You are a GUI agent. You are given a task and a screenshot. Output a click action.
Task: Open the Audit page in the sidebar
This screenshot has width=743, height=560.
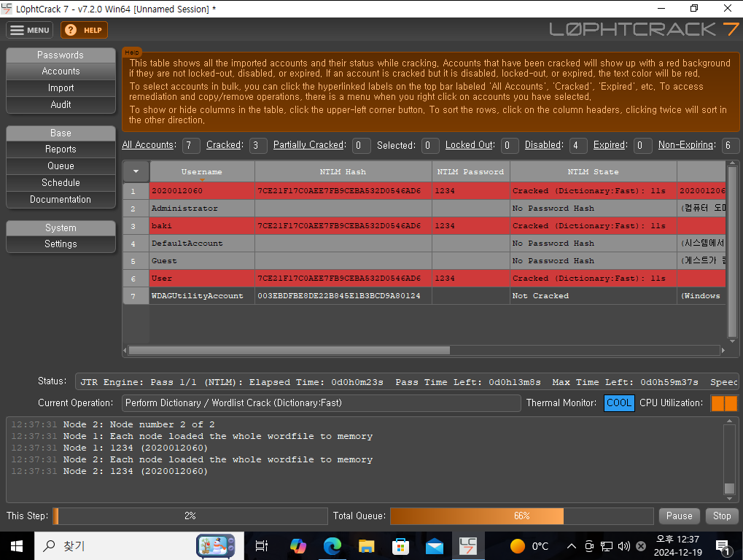[x=61, y=104]
